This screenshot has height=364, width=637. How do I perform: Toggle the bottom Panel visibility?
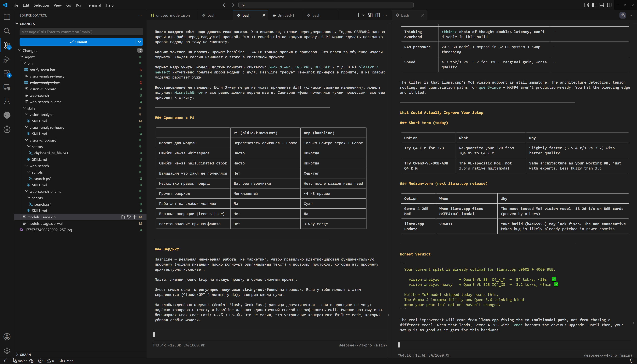[602, 5]
